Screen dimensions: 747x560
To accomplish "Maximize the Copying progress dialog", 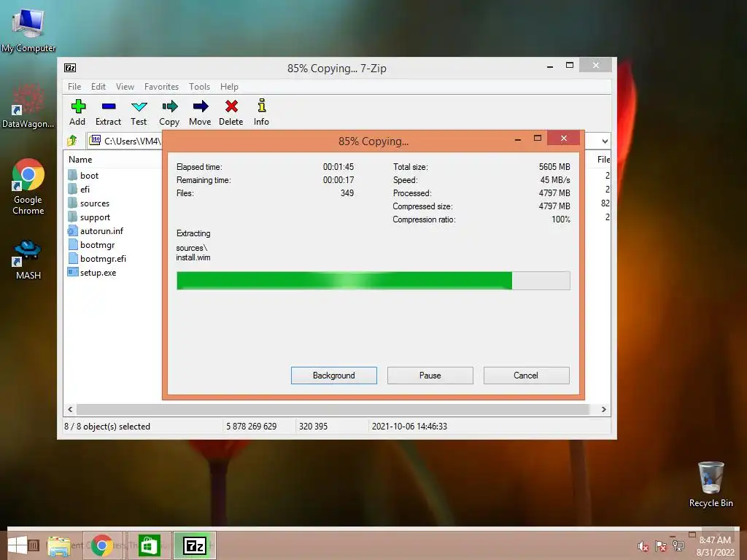I will tap(538, 138).
